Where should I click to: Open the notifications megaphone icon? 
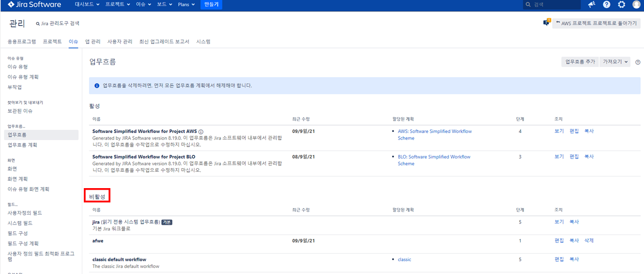coord(591,5)
